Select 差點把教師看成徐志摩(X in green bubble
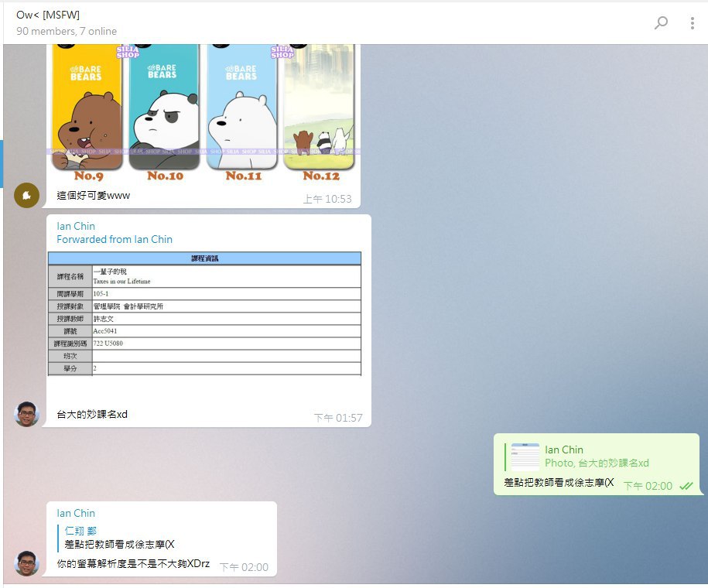Viewport: 708px width, 588px height. pos(559,482)
